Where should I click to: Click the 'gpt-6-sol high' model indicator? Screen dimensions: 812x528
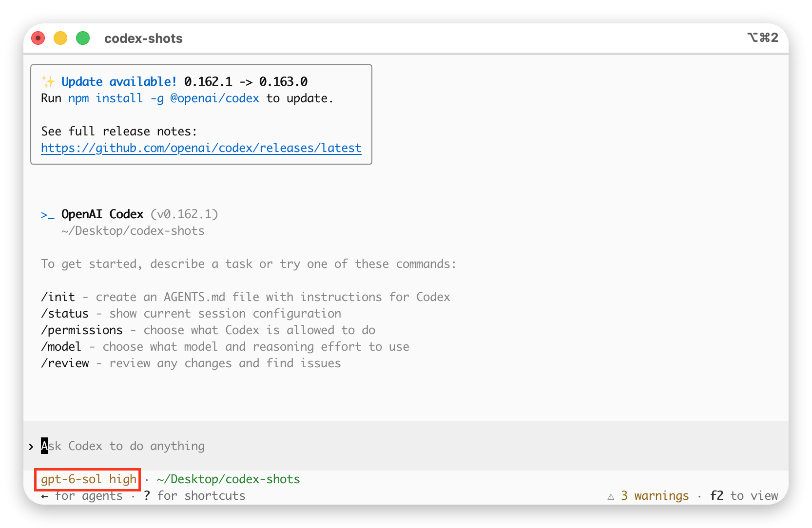pos(88,479)
